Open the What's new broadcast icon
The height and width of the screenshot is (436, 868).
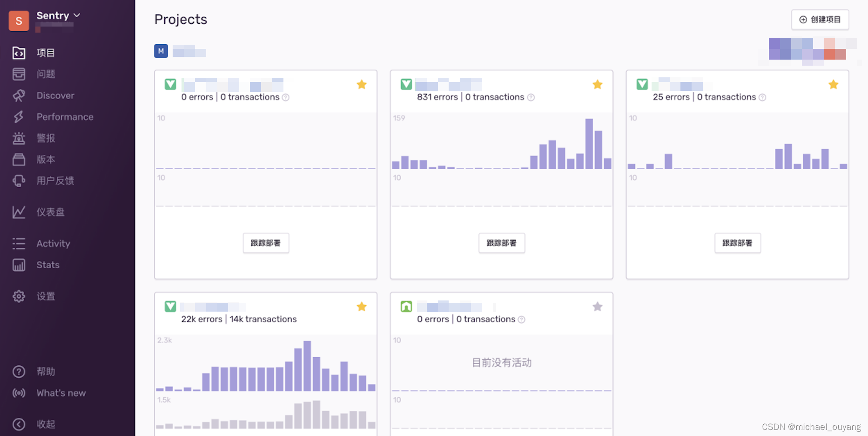[19, 393]
